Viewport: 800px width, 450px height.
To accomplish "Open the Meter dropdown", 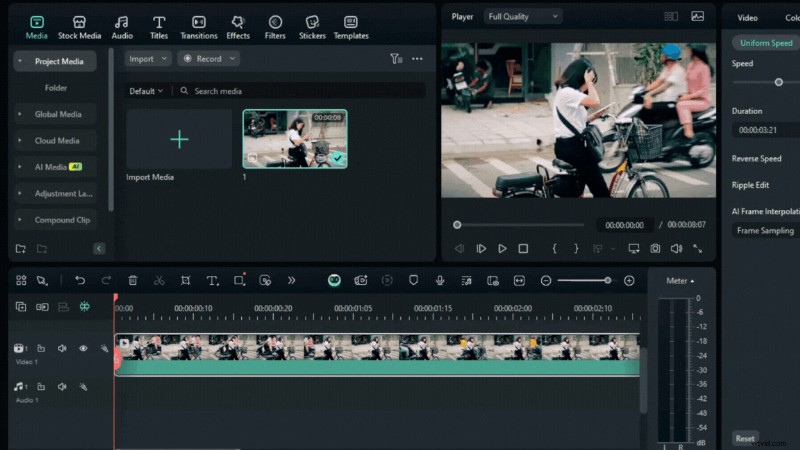I will click(x=680, y=281).
